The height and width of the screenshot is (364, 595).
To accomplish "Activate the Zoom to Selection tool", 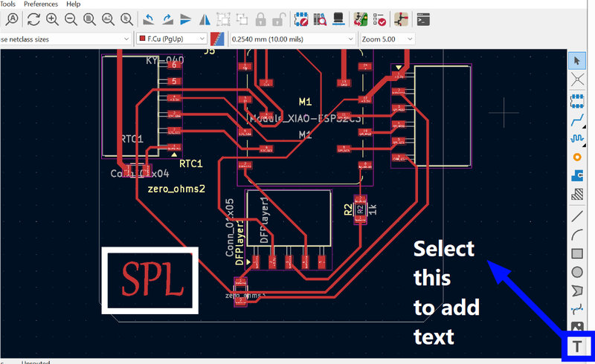I will tap(126, 19).
